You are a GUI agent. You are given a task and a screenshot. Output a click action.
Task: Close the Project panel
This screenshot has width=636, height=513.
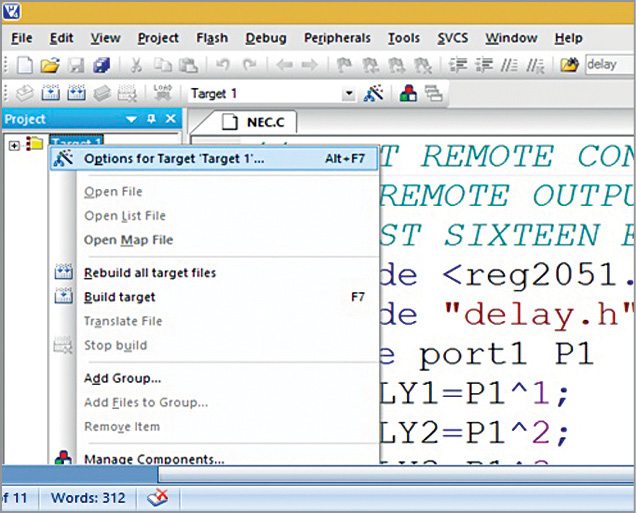(x=170, y=119)
